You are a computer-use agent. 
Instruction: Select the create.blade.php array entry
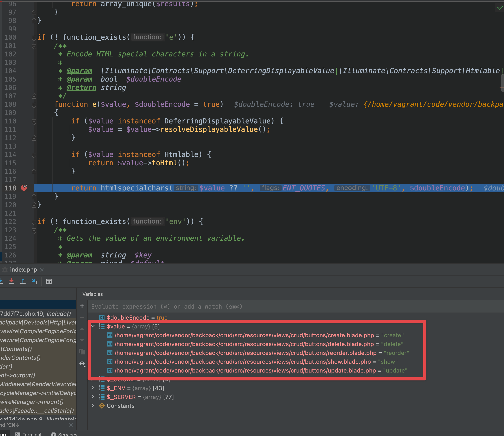pyautogui.click(x=255, y=335)
